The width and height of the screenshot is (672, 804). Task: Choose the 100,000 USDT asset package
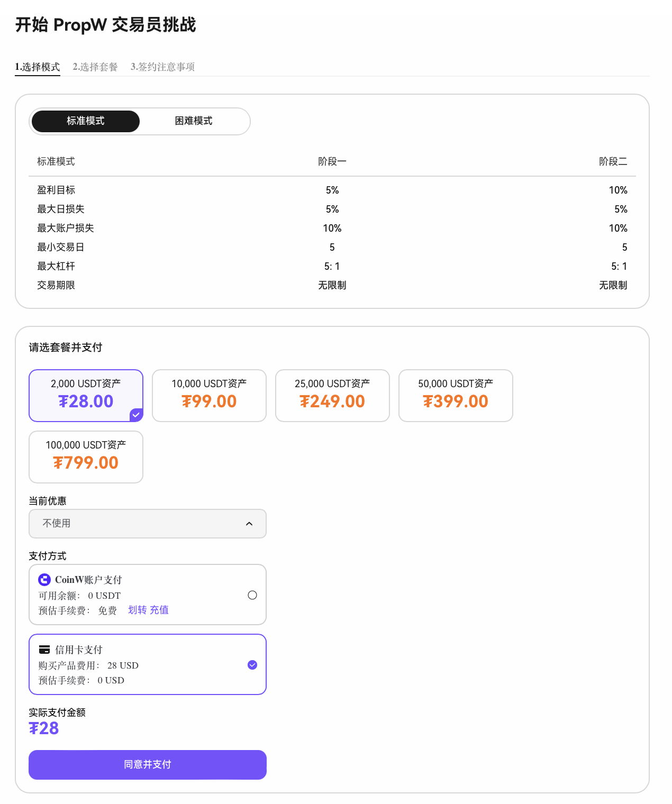86,457
